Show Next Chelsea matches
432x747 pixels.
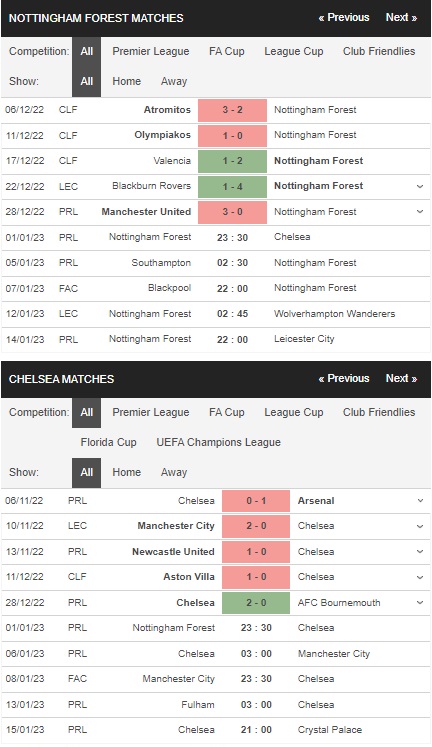[401, 379]
